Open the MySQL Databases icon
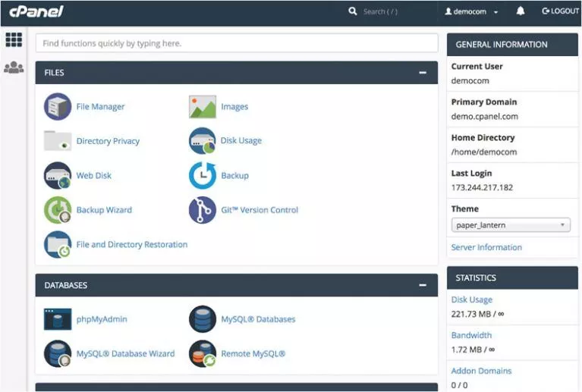Screen dimensions: 582x392 203,319
